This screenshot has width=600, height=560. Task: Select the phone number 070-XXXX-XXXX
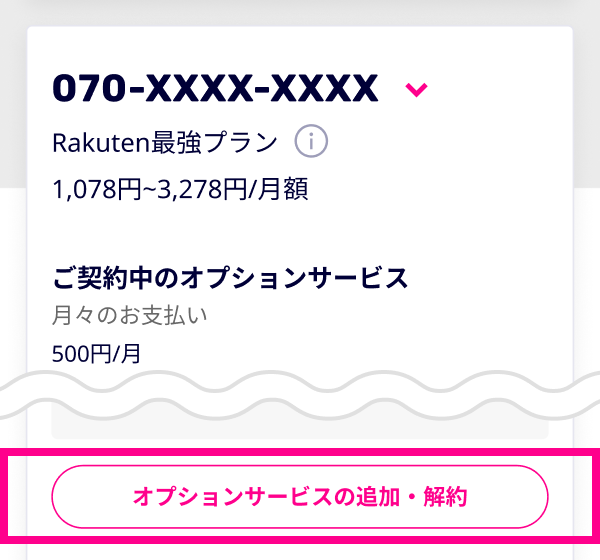pos(215,90)
